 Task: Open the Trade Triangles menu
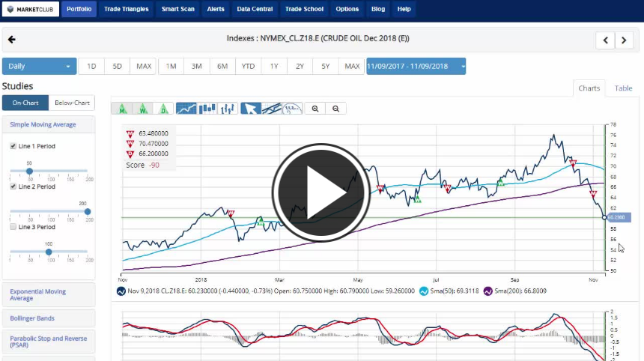[x=126, y=9]
